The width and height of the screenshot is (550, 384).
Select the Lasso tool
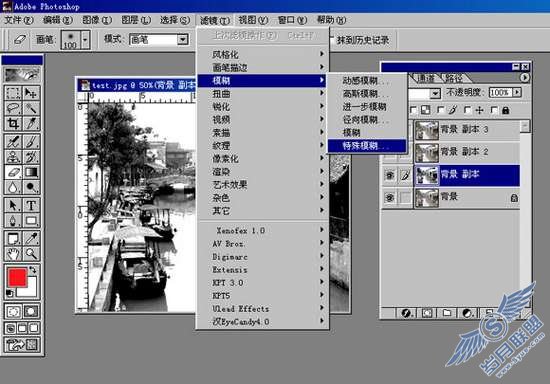pyautogui.click(x=13, y=108)
